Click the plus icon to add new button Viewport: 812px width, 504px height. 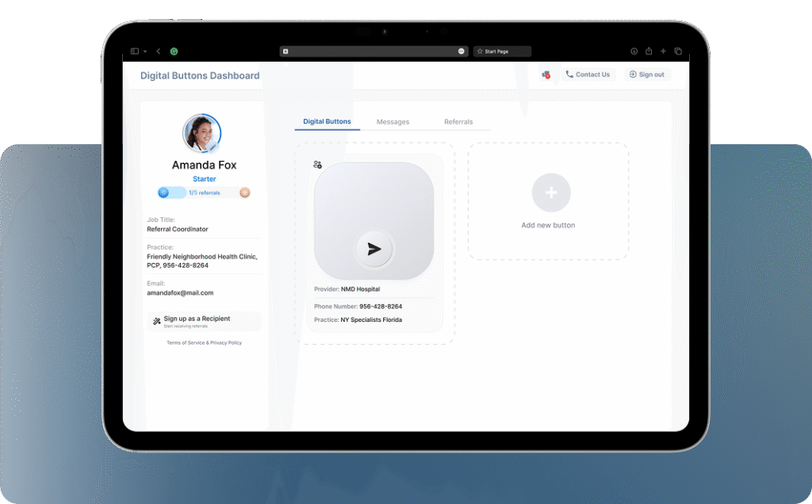point(551,193)
